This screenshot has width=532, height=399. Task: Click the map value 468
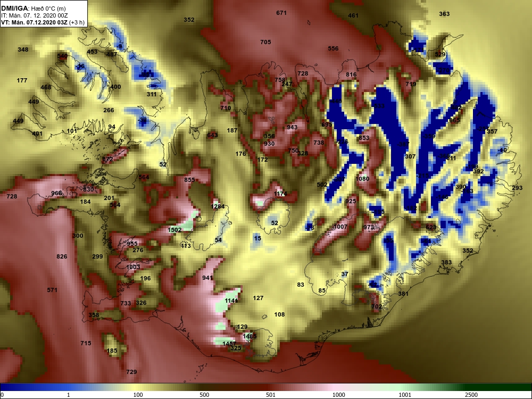(46, 87)
